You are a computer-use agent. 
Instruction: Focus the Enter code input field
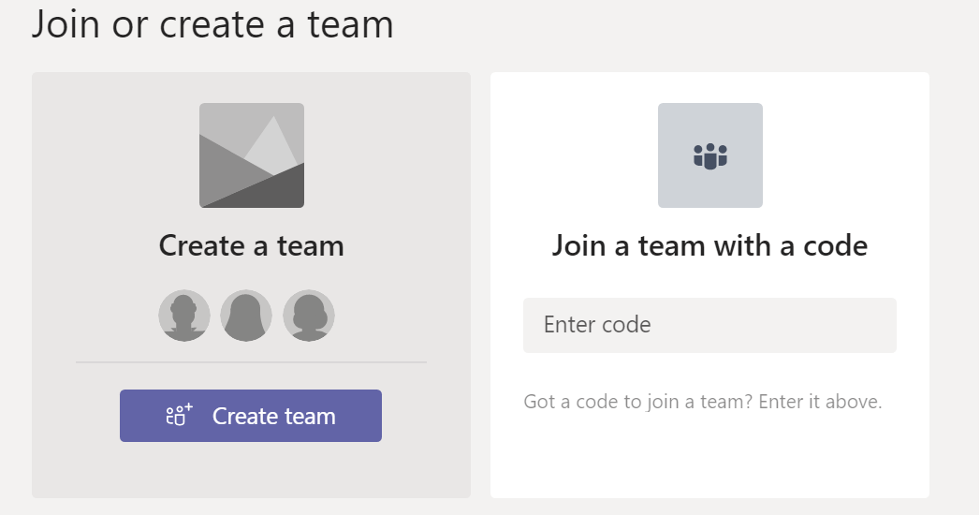point(709,325)
